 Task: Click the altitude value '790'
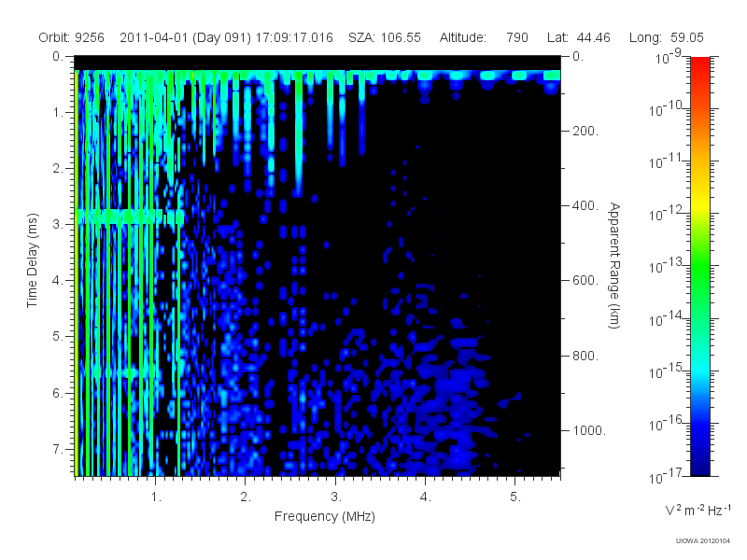pos(517,37)
